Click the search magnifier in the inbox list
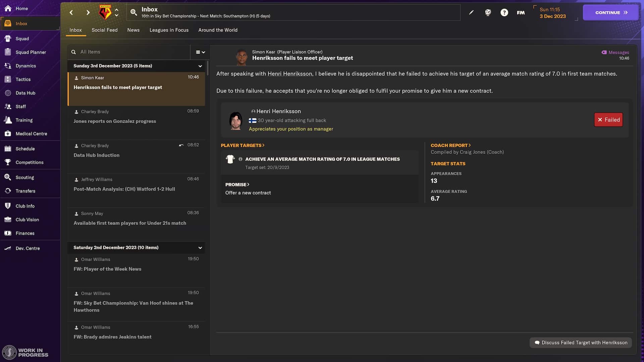Viewport: 644px width, 362px height. pos(73,52)
